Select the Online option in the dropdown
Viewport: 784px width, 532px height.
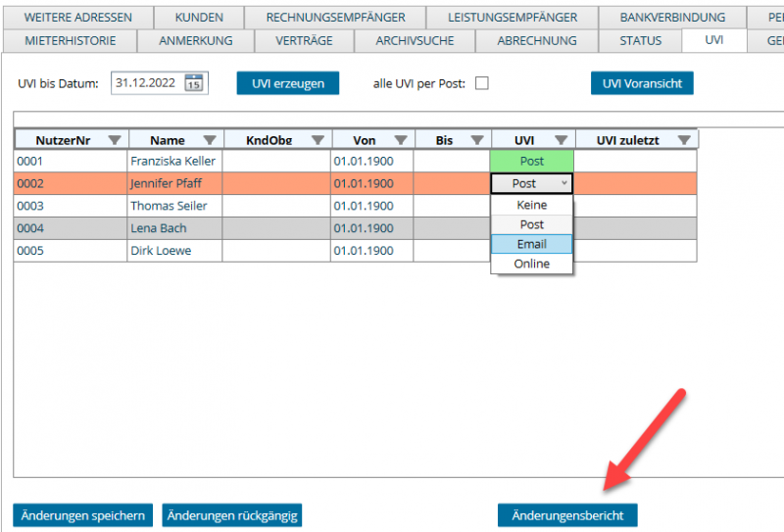click(531, 264)
